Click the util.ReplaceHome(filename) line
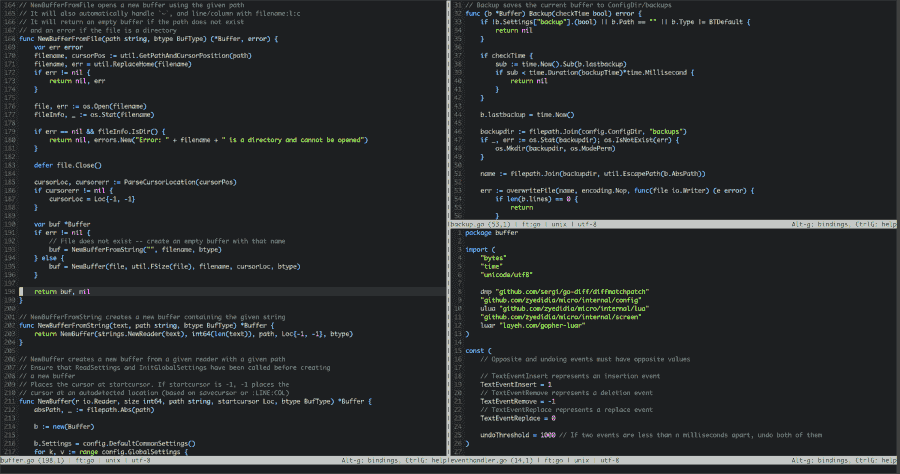The height and width of the screenshot is (474, 900). (x=112, y=64)
